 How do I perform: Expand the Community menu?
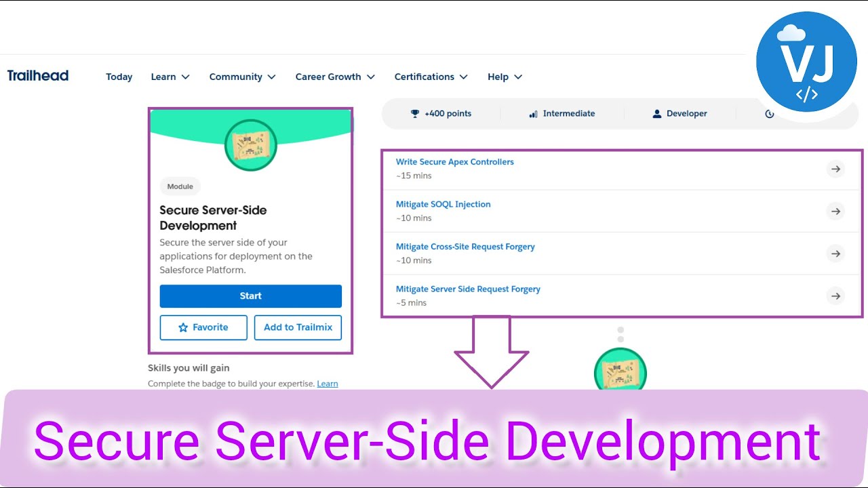(x=243, y=77)
